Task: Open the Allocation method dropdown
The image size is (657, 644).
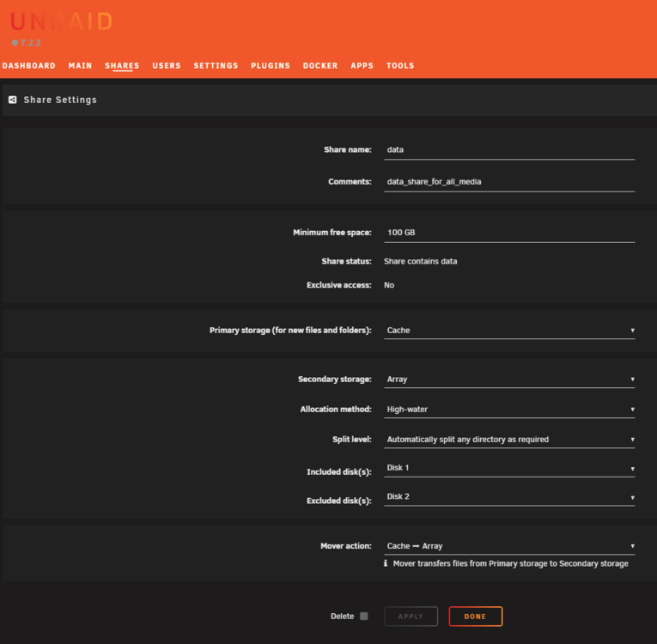Action: point(509,410)
